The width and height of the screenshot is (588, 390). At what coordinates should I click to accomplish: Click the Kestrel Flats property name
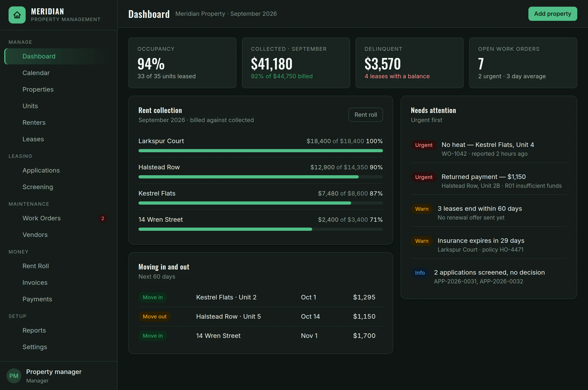[x=157, y=193]
